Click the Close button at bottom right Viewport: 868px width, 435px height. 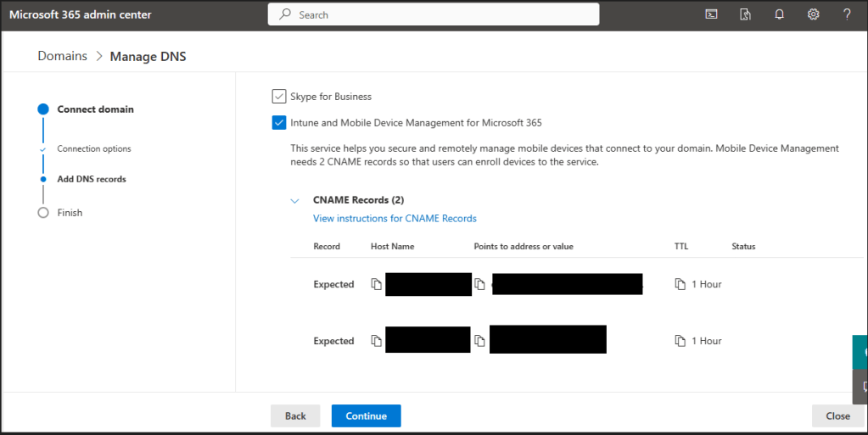[x=837, y=415]
